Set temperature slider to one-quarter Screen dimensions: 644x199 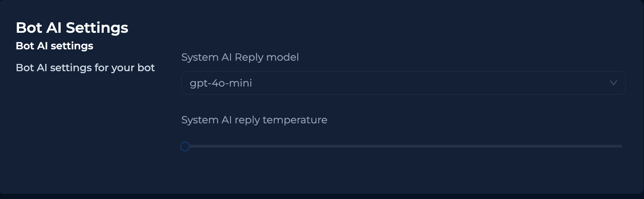(x=294, y=146)
